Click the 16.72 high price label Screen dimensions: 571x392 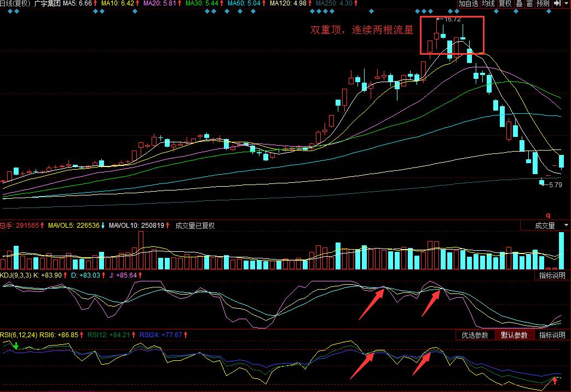(x=451, y=19)
